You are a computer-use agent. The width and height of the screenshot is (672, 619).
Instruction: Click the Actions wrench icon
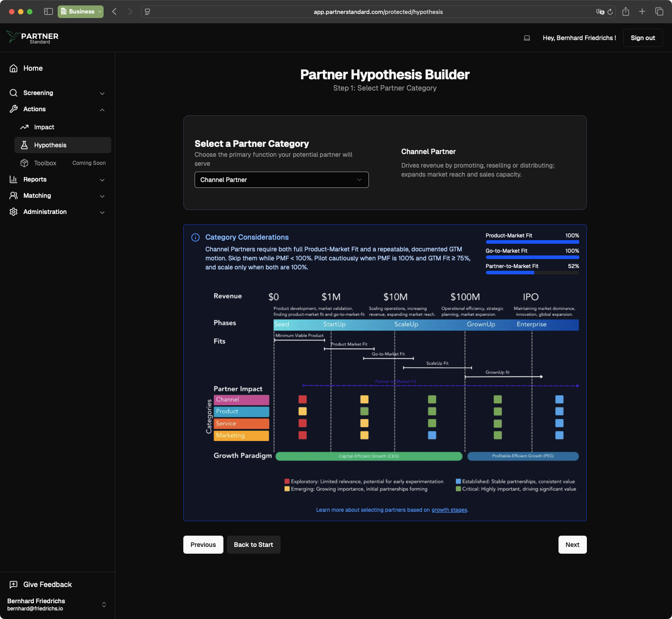click(14, 109)
